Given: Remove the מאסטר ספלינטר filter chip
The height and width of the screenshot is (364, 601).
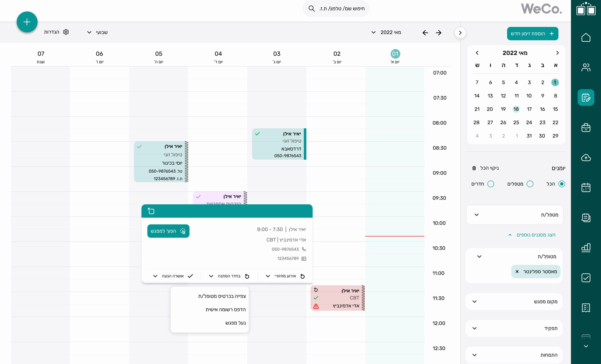Looking at the screenshot, I should tap(517, 271).
